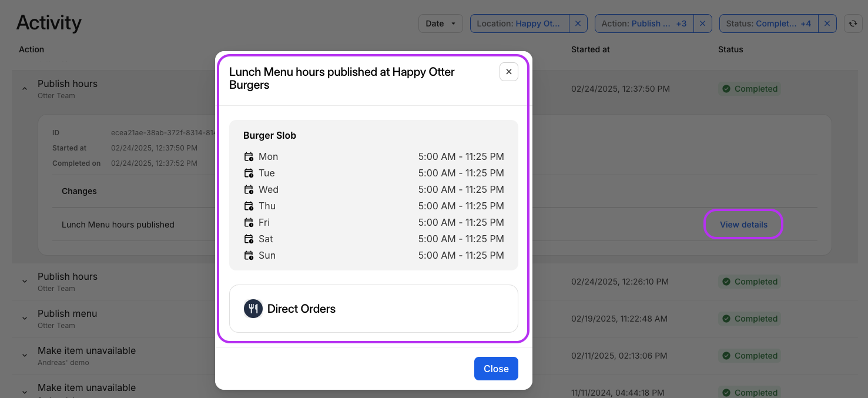The width and height of the screenshot is (868, 398).
Task: Open the Date filter dropdown
Action: (x=440, y=24)
